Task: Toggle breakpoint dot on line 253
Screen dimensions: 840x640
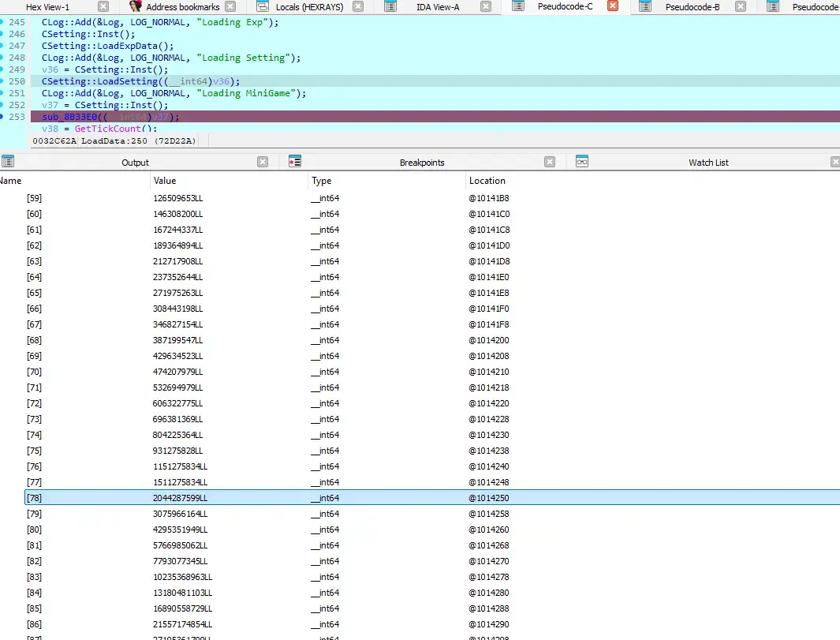Action: (x=2, y=116)
